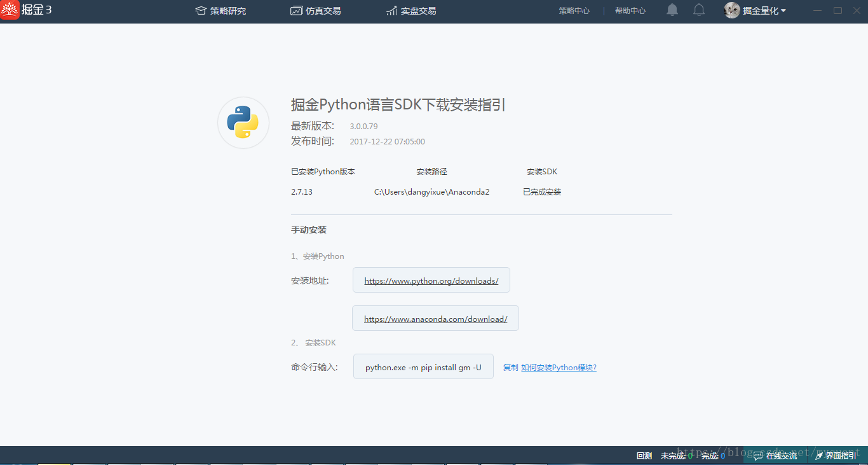Open 如何安装Python模块? help link
The height and width of the screenshot is (465, 868).
559,368
